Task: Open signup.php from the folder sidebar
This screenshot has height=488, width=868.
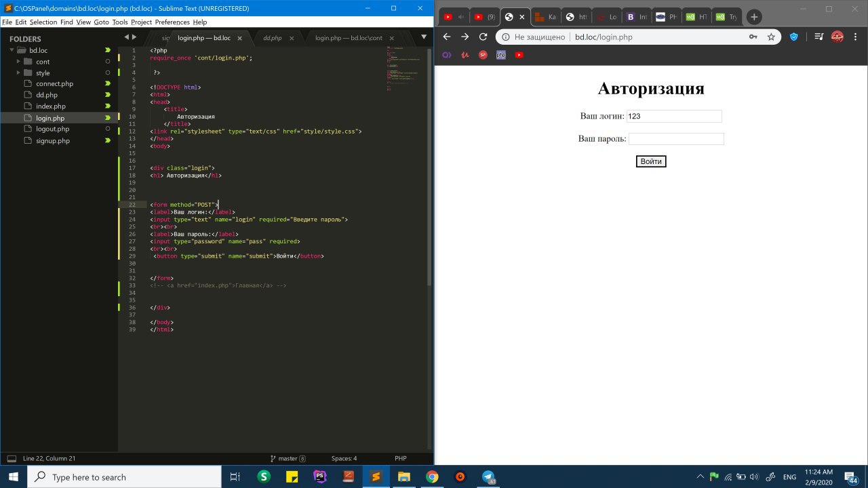Action: (x=53, y=141)
